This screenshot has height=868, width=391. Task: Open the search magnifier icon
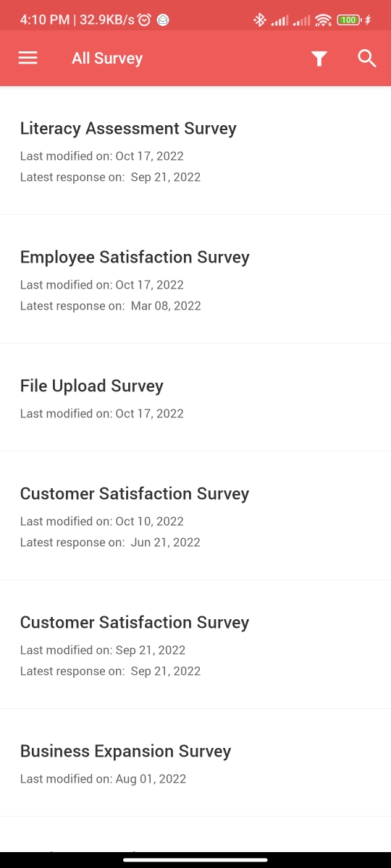(367, 59)
